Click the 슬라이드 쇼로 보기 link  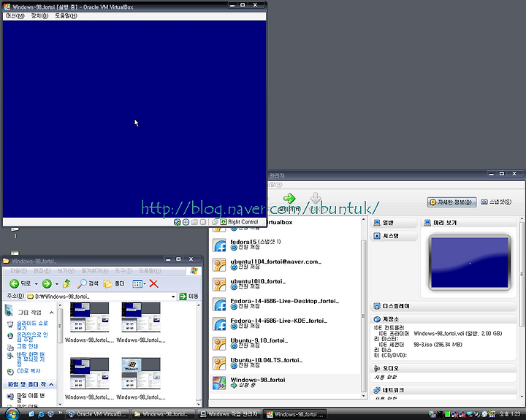tap(32, 325)
